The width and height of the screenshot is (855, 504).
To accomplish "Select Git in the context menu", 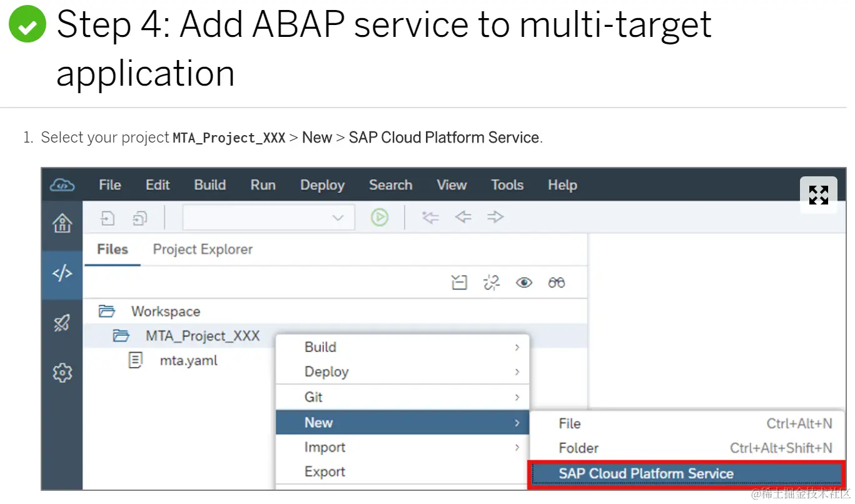I will pyautogui.click(x=403, y=397).
